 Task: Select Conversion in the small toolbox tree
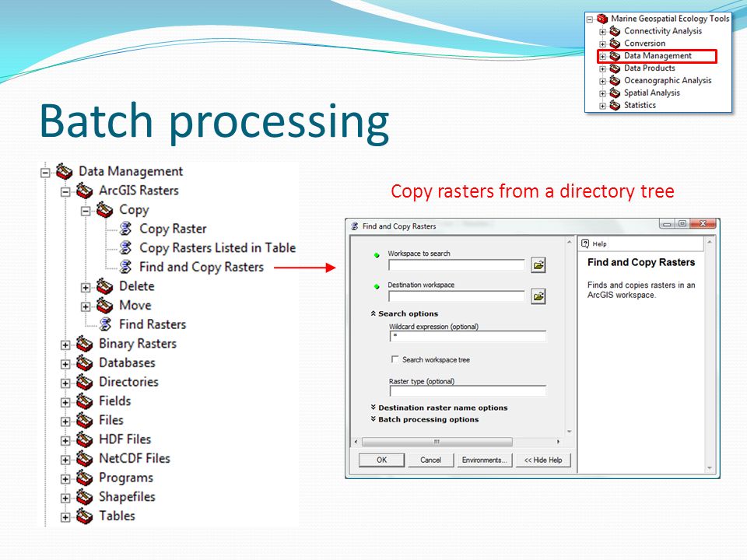[644, 44]
